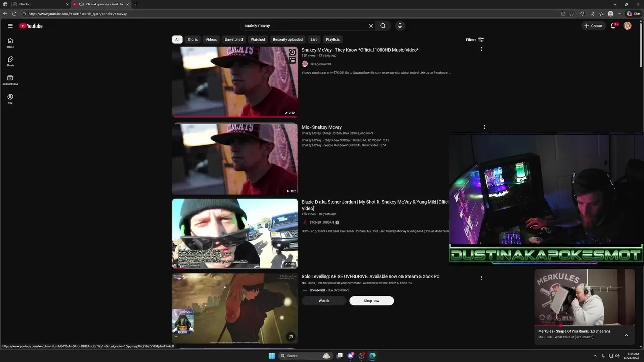Open Shorts in the left sidebar
644x362 pixels.
click(x=10, y=62)
